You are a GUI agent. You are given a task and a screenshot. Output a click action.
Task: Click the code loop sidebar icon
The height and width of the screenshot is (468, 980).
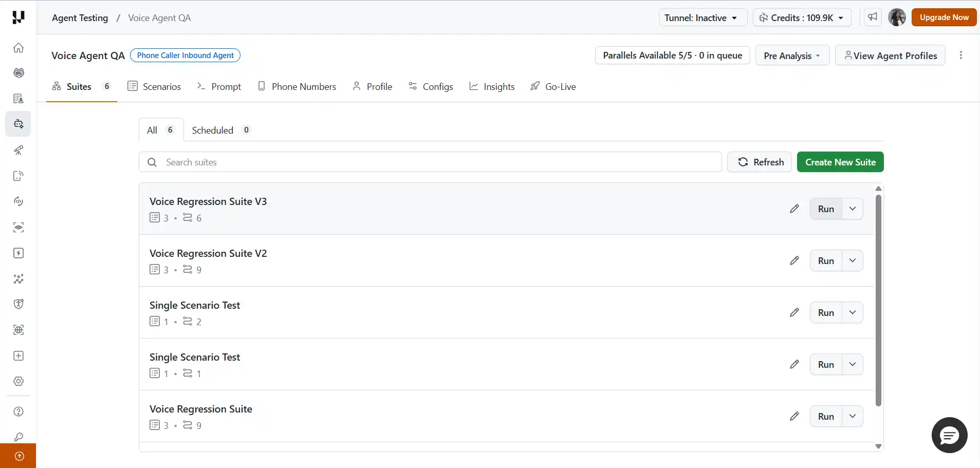click(x=19, y=201)
